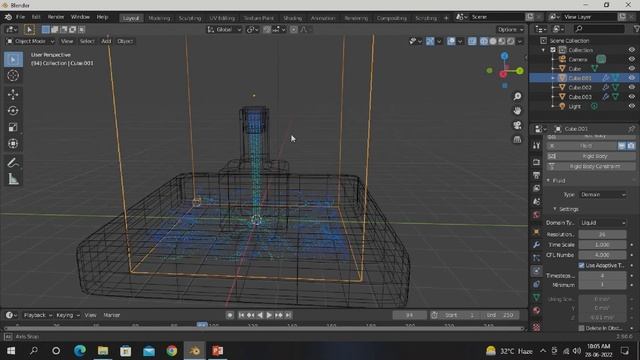Open Physics properties tab icon
Screen dimensions: 640x360
pos(536,271)
